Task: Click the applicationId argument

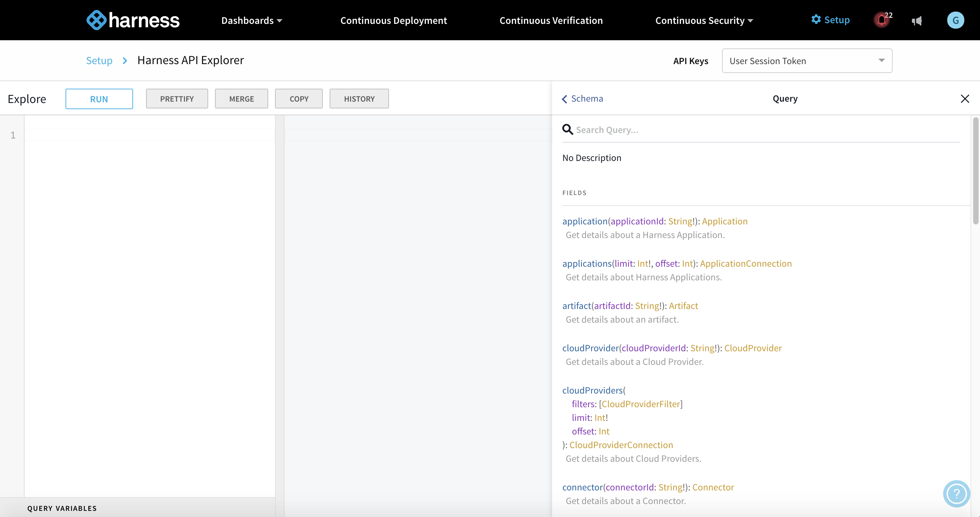Action: coord(637,221)
